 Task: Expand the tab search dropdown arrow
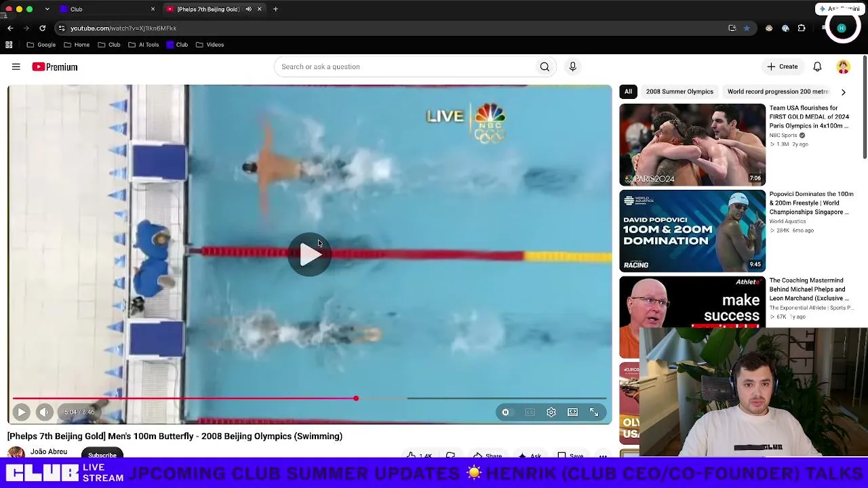coord(47,9)
